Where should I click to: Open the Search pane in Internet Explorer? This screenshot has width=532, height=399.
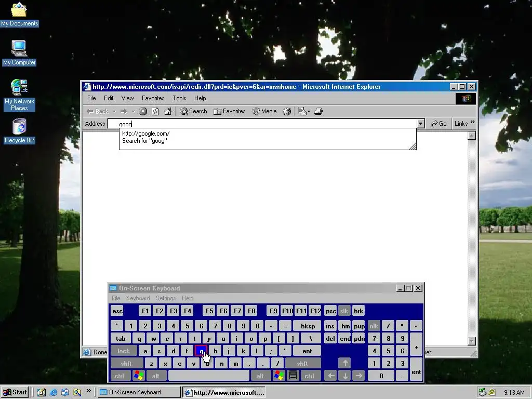tap(193, 111)
